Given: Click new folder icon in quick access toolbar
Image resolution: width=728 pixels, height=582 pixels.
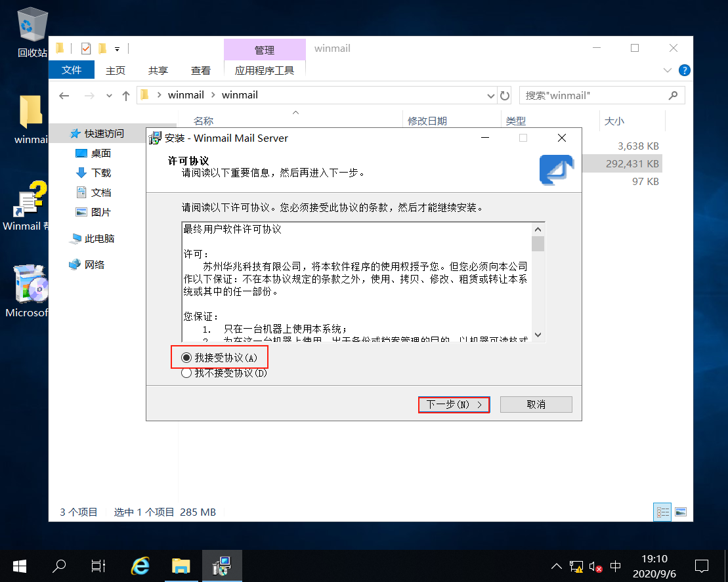Looking at the screenshot, I should (102, 49).
